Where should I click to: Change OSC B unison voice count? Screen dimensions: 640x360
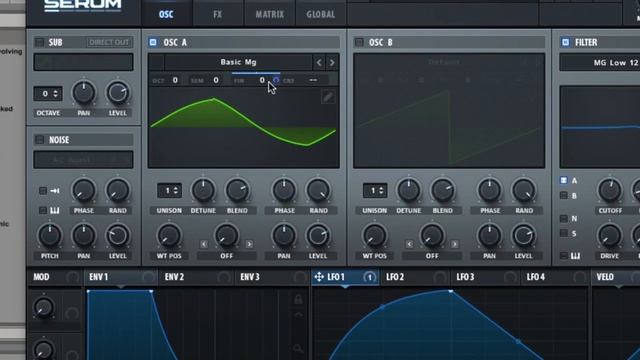[375, 191]
